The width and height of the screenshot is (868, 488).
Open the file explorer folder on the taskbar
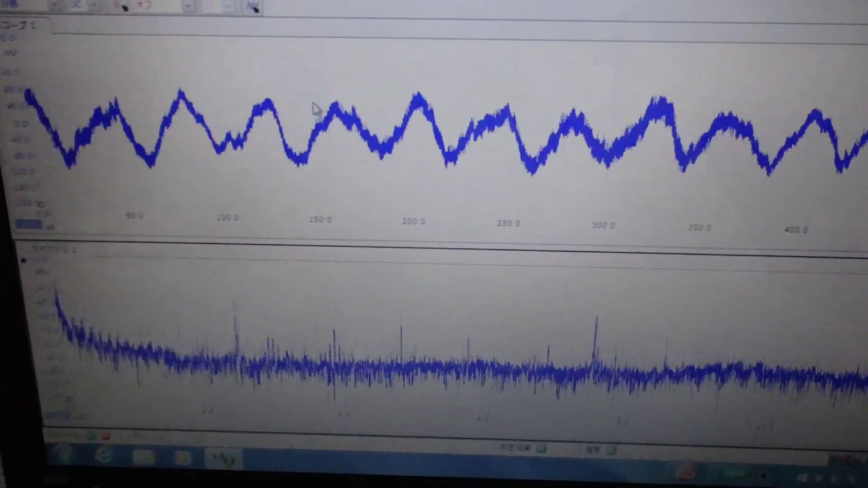(144, 457)
